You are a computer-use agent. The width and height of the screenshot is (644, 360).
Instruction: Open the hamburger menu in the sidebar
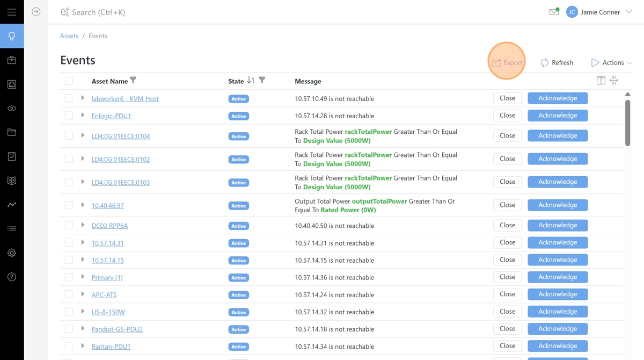coord(12,12)
